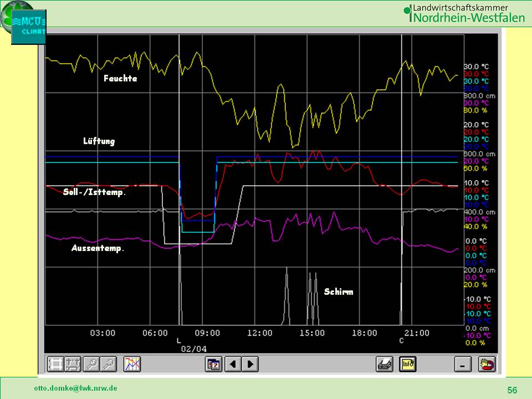Image resolution: width=532 pixels, height=399 pixels.
Task: Click the first frame selection tool icon
Action: (x=55, y=364)
